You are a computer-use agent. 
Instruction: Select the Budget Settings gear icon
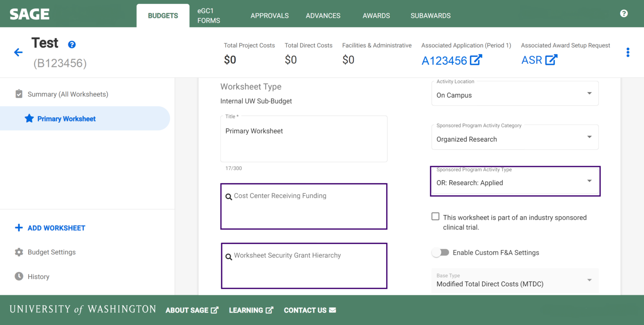18,252
